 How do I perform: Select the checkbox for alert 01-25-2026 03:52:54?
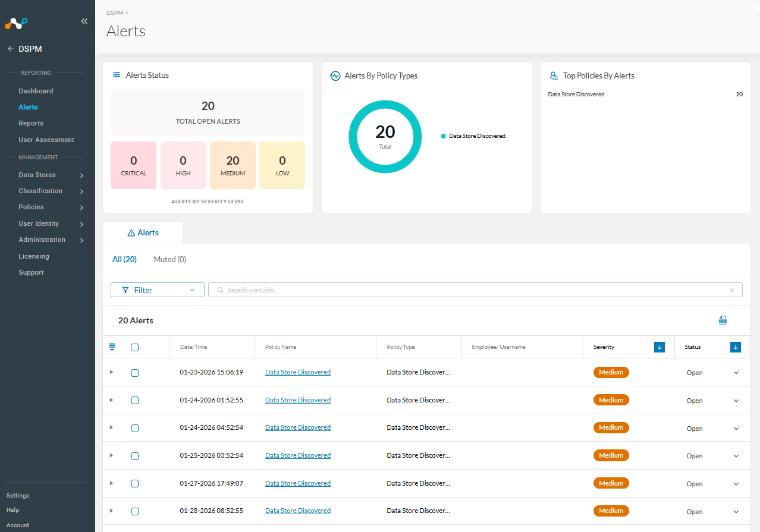click(135, 456)
